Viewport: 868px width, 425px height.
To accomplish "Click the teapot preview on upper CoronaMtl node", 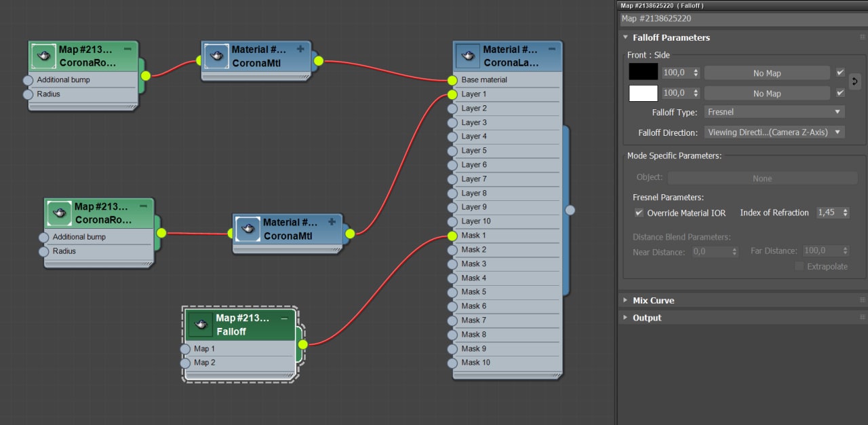I will [x=217, y=56].
